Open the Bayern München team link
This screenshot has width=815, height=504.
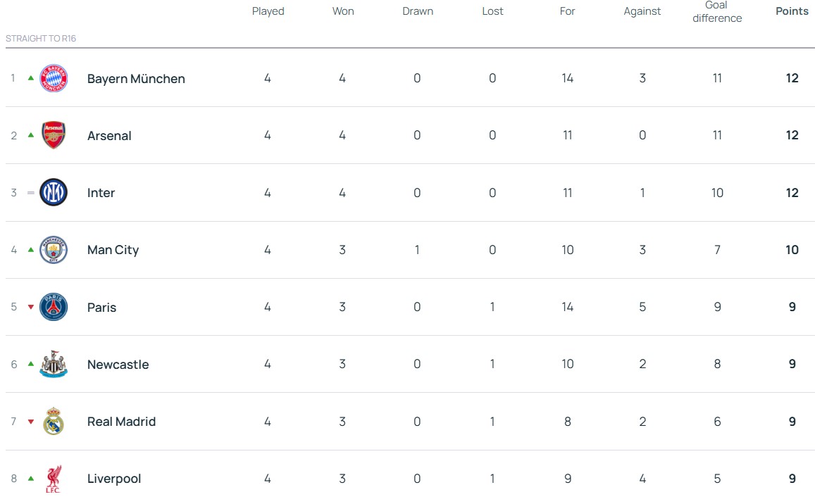[x=136, y=79]
